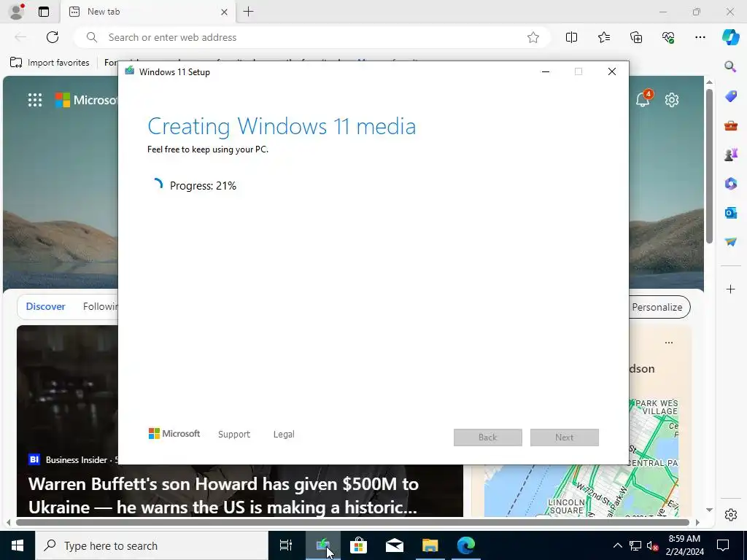Open a new tab with plus button
747x560 pixels.
point(248,12)
